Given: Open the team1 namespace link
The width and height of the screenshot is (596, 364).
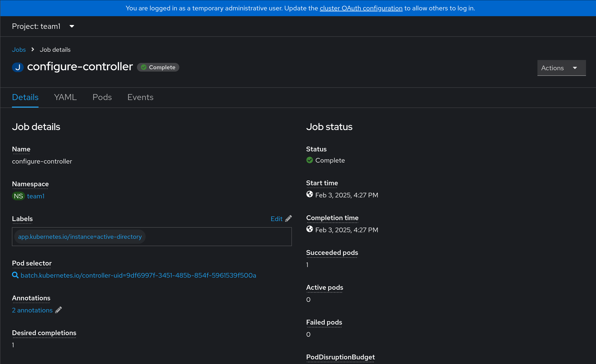Looking at the screenshot, I should [36, 196].
